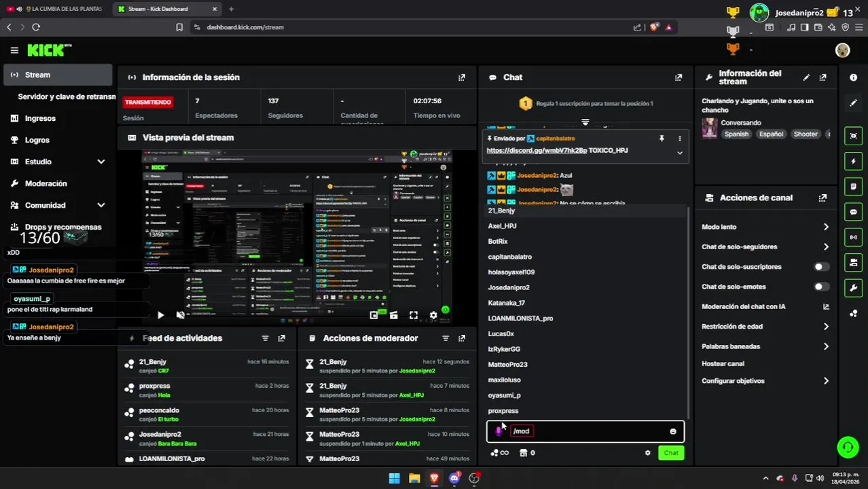868x489 pixels.
Task: Unmute the stream preview audio
Action: pyautogui.click(x=180, y=315)
